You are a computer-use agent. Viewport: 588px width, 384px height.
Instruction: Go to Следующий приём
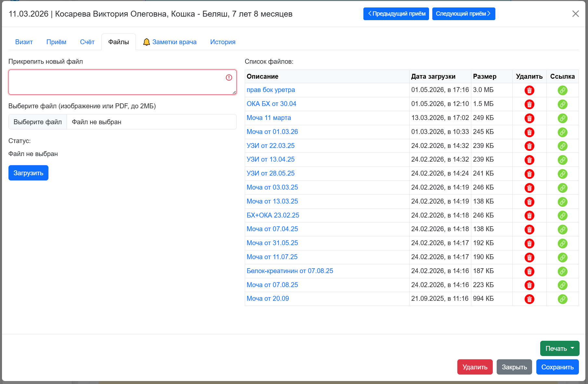[464, 14]
